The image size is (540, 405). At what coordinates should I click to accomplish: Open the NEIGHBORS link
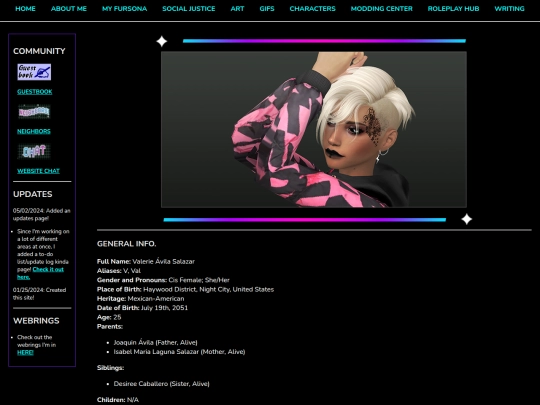pos(34,131)
